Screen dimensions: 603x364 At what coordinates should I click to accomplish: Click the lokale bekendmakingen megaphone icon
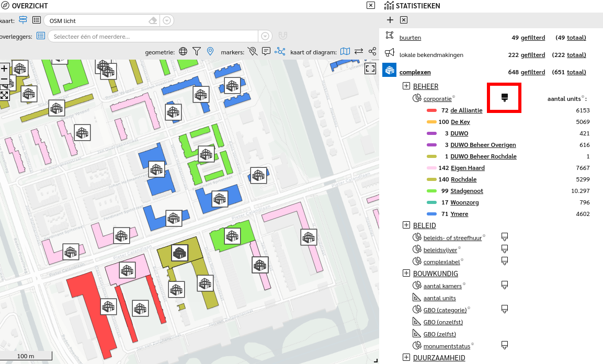[x=390, y=52]
